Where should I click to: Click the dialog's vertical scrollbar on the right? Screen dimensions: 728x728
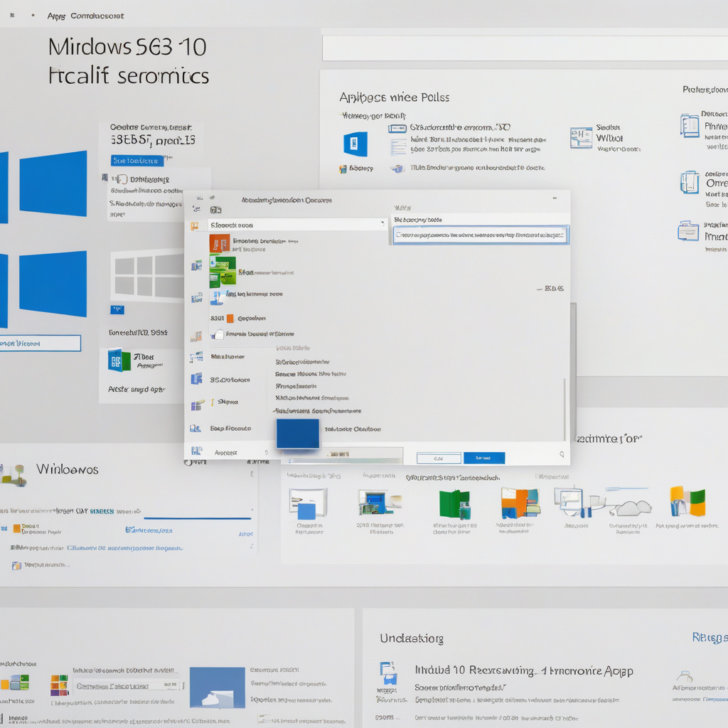coord(564,409)
